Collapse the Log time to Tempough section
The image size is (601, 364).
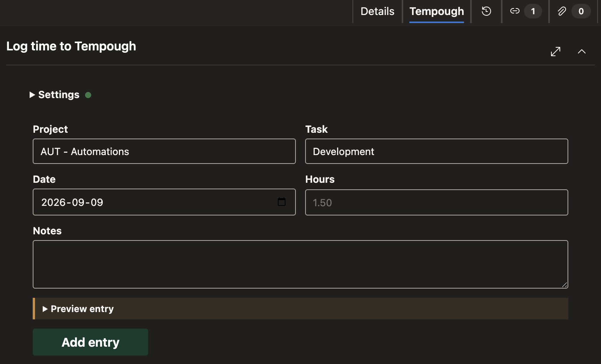coord(582,52)
